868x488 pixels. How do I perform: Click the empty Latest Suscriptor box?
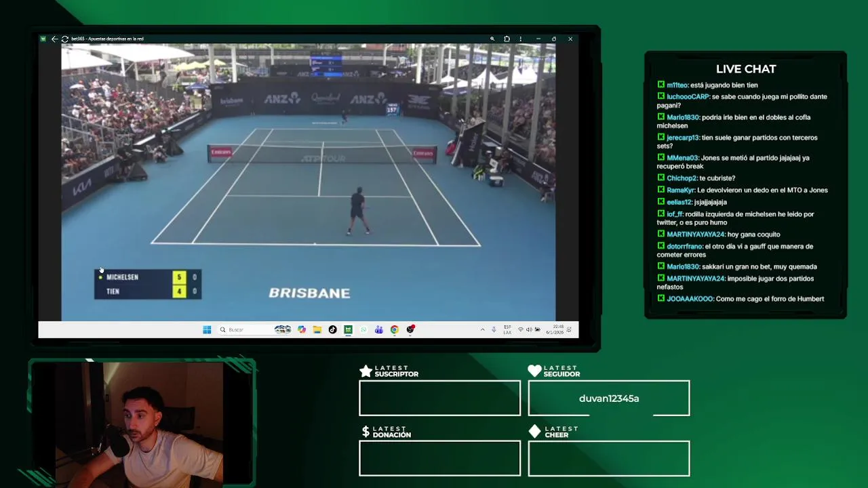tap(440, 398)
